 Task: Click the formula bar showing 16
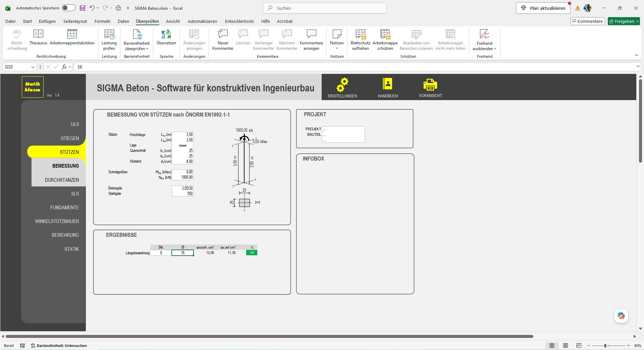355,67
